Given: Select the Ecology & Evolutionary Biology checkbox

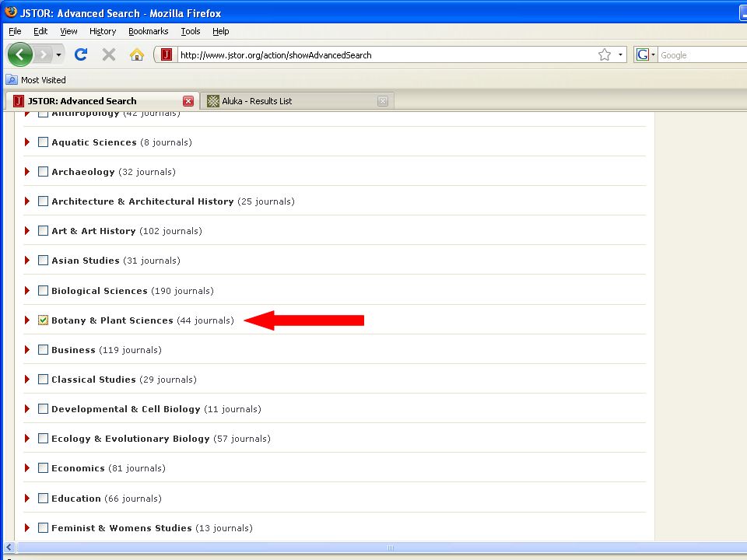Looking at the screenshot, I should (43, 438).
